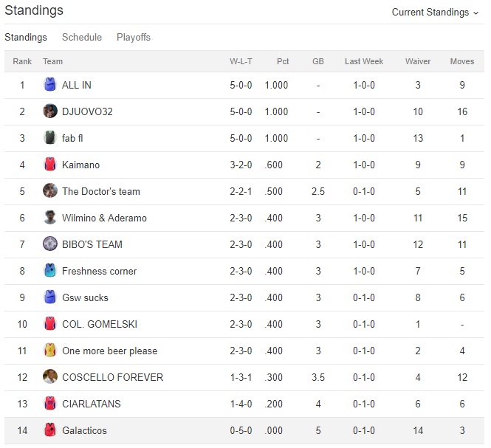Open the COL. GOMELSKI team link

point(100,324)
